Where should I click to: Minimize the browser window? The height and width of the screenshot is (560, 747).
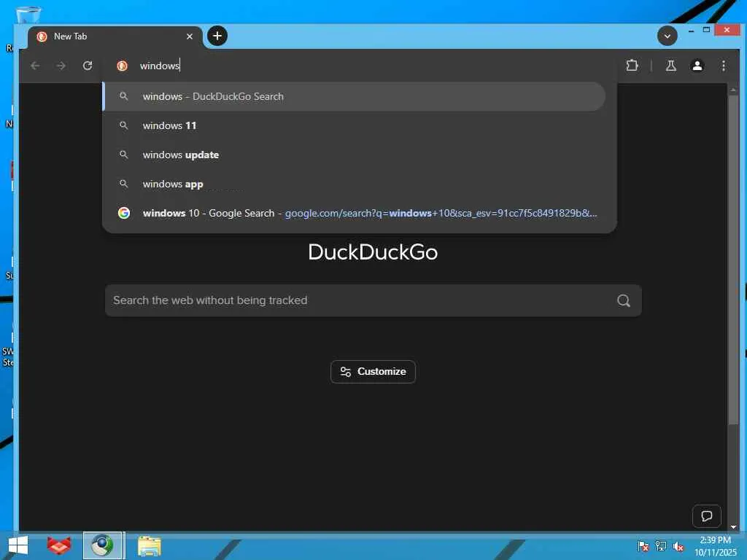point(691,30)
